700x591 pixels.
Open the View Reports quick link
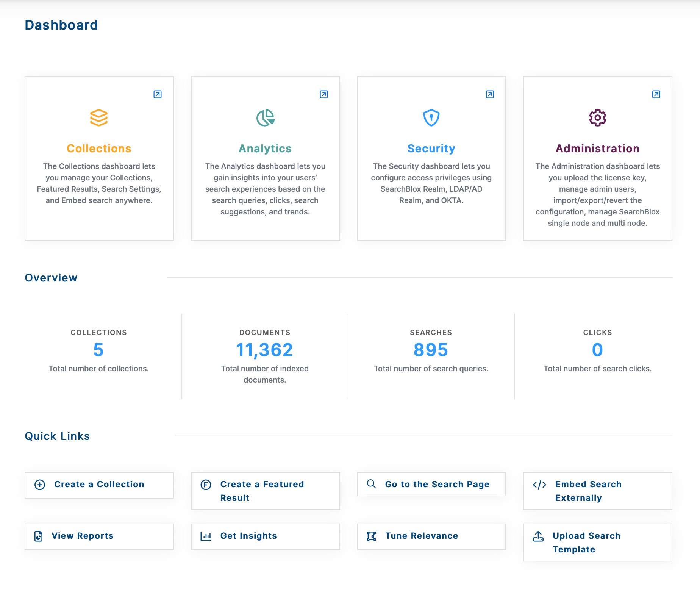point(99,536)
